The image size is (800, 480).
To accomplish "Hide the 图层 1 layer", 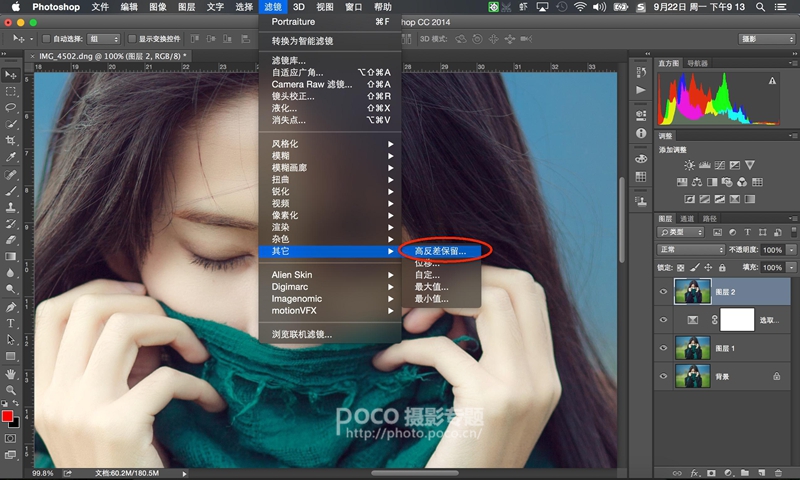I will point(663,348).
